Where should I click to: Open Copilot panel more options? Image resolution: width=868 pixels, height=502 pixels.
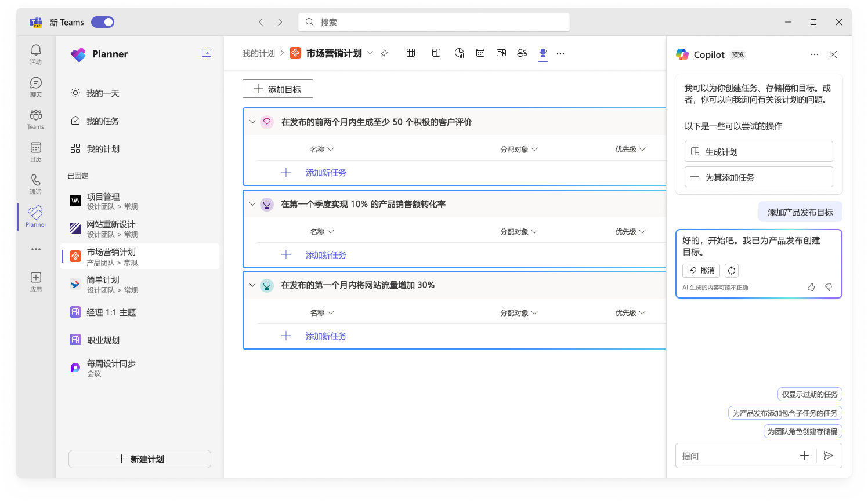point(815,54)
